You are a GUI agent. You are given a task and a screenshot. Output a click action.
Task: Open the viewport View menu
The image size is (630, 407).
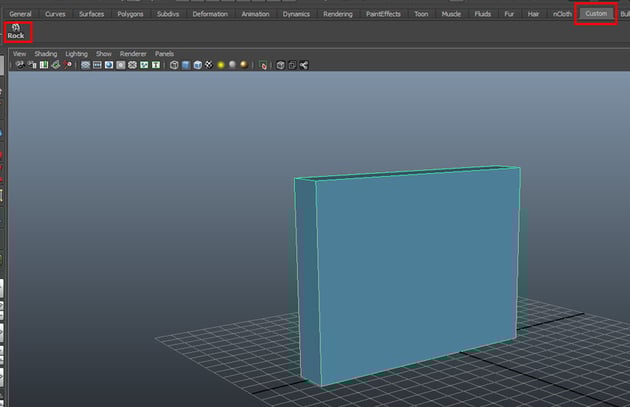[19, 53]
